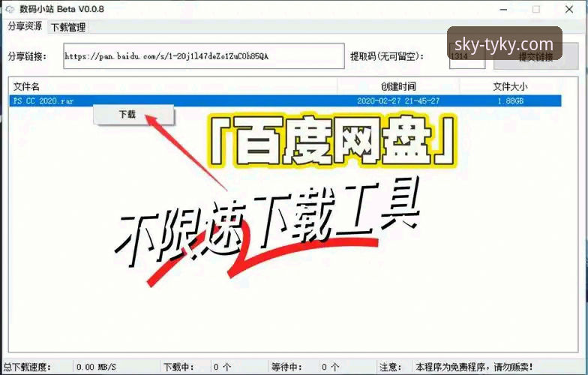Click the 提交链接 submit button
The height and width of the screenshot is (375, 588).
[535, 56]
